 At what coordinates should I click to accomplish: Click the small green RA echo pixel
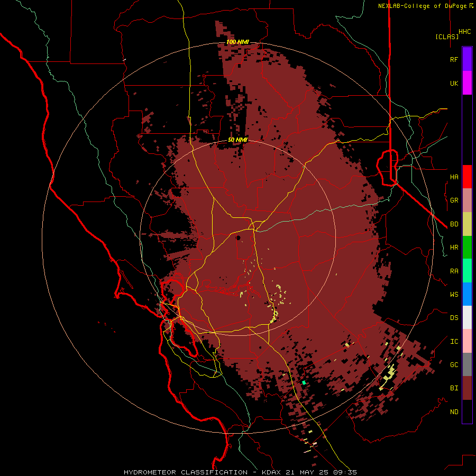click(304, 383)
